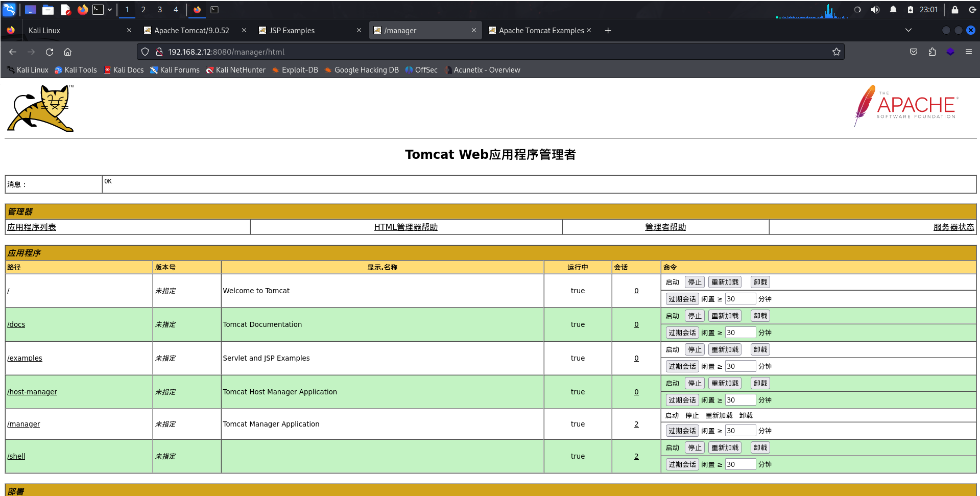Open the Kali NetHunter bookmark
980x496 pixels.
(x=235, y=70)
